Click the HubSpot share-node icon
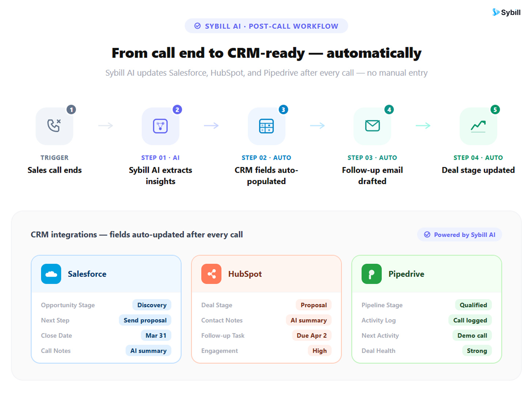 (x=211, y=274)
